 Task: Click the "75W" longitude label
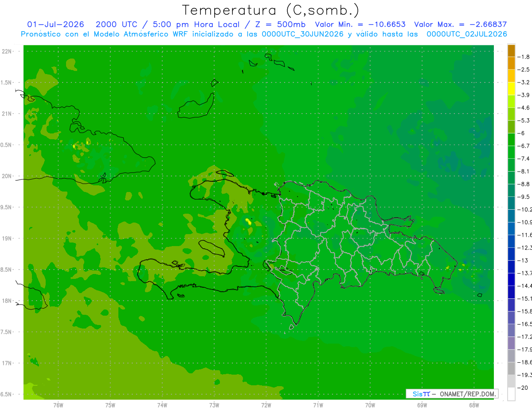coord(110,405)
